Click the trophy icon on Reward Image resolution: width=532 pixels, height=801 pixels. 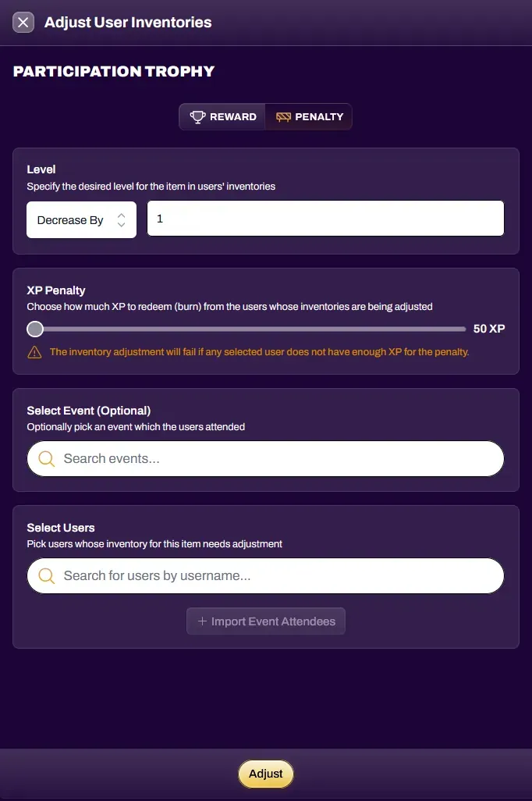point(197,117)
